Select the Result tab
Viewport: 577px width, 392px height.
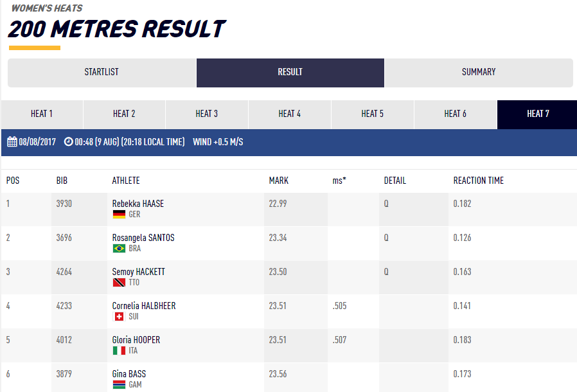(290, 73)
